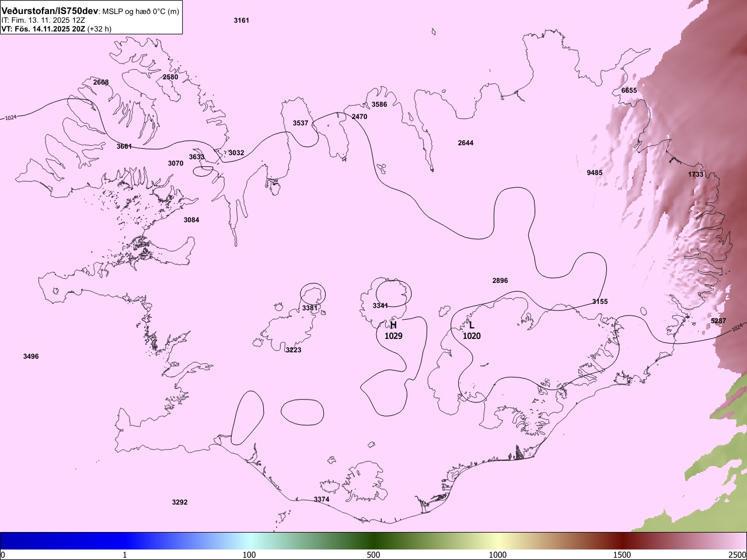Click the 1733 height value

tap(696, 174)
